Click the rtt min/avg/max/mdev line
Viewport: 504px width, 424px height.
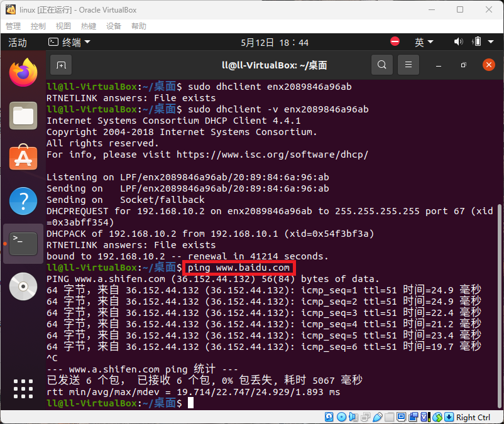point(193,392)
